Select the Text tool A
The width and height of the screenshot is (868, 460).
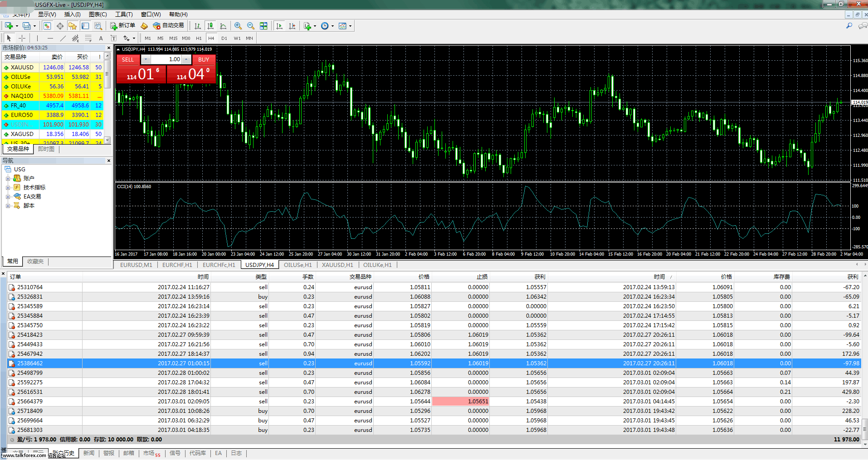101,38
